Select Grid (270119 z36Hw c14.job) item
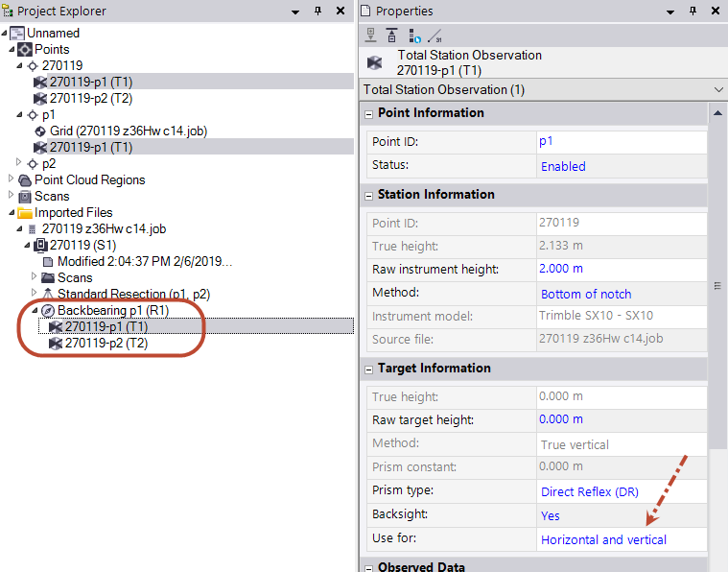 [x=129, y=131]
